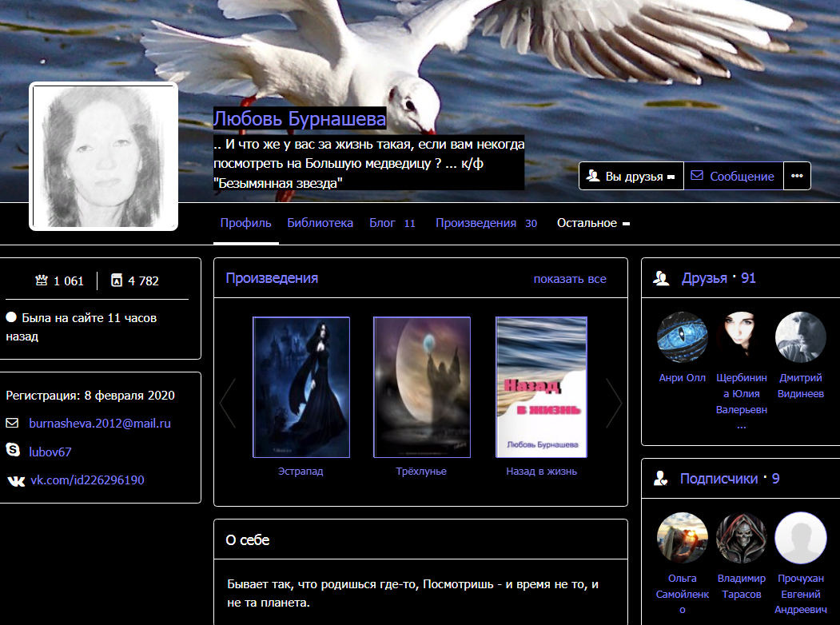Screen dimensions: 840x625
Task: Click the Friends panel people icon
Action: click(661, 278)
